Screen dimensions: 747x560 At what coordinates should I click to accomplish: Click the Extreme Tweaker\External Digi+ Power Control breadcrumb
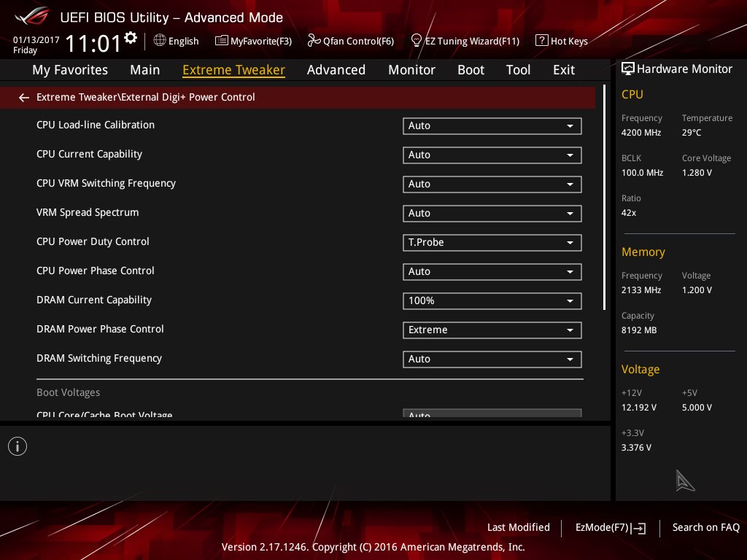pyautogui.click(x=146, y=97)
